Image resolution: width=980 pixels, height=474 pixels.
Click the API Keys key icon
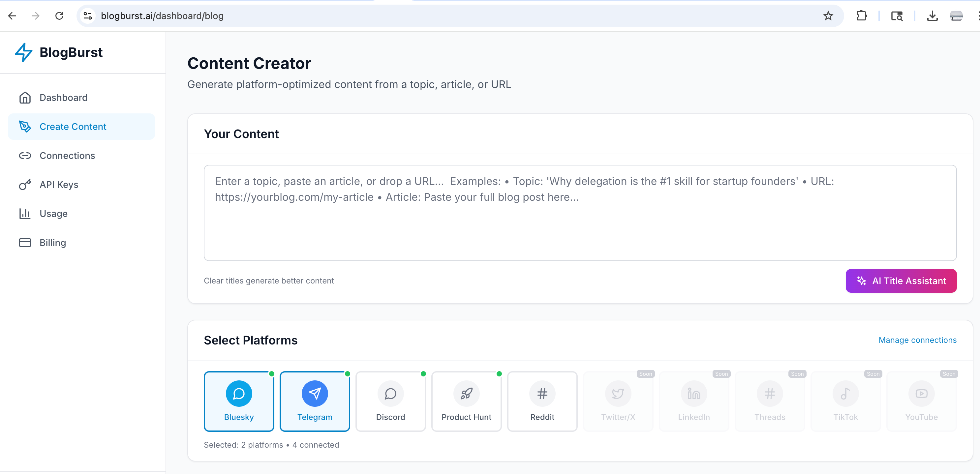(25, 185)
